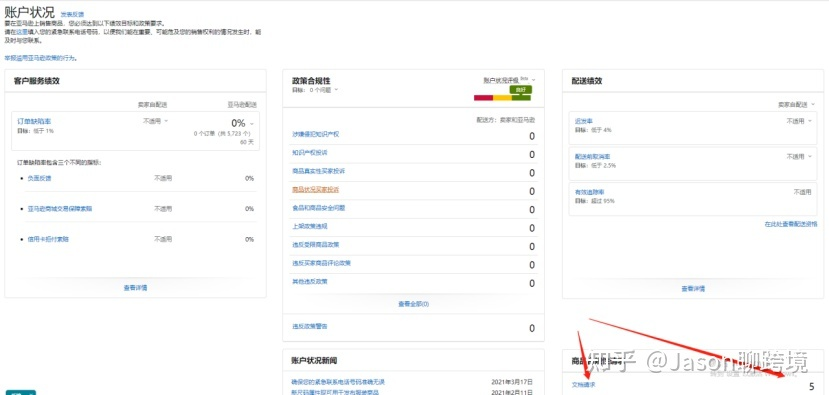Image resolution: width=829 pixels, height=395 pixels.
Task: Click the 客户服务绩效 panel heading
Action: pyautogui.click(x=36, y=81)
